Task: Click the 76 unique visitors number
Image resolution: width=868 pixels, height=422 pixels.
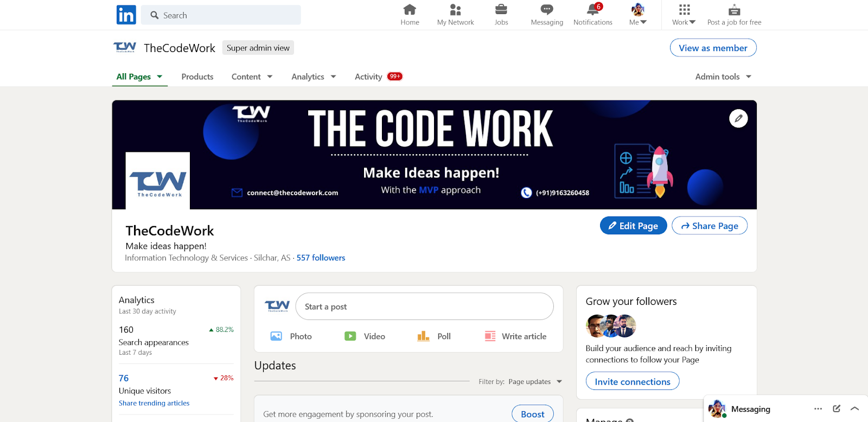Action: point(124,378)
